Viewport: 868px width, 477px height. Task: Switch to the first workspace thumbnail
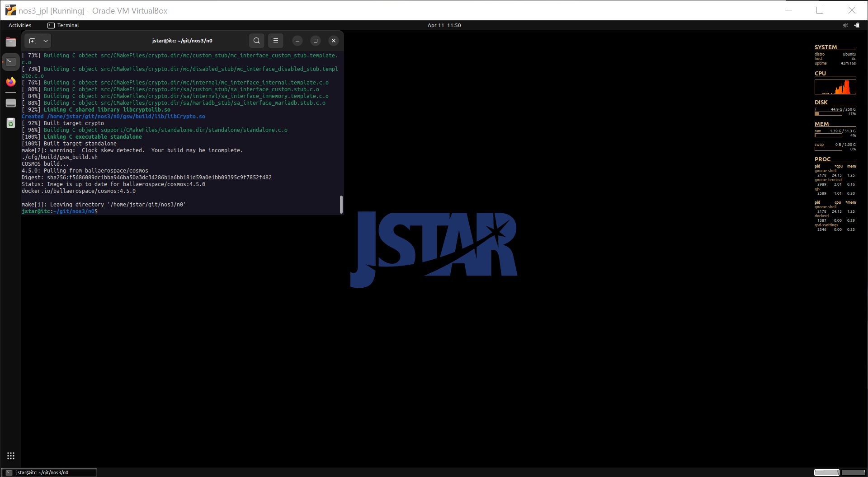pos(826,472)
